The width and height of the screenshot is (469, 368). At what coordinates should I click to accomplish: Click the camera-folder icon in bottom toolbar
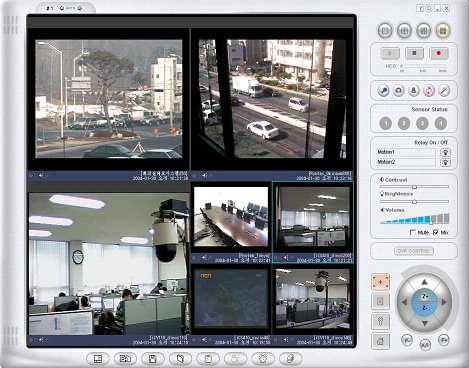125,359
